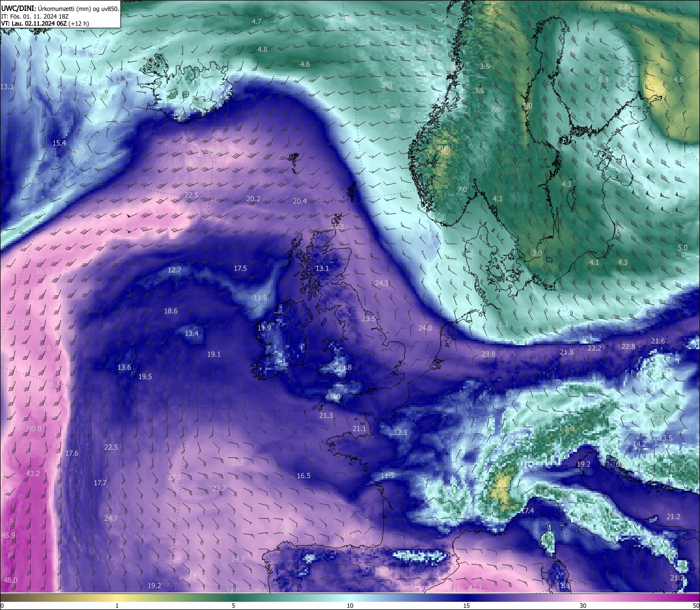Viewport: 700px width, 610px height.
Task: Click the map value 19.5
Action: click(145, 376)
